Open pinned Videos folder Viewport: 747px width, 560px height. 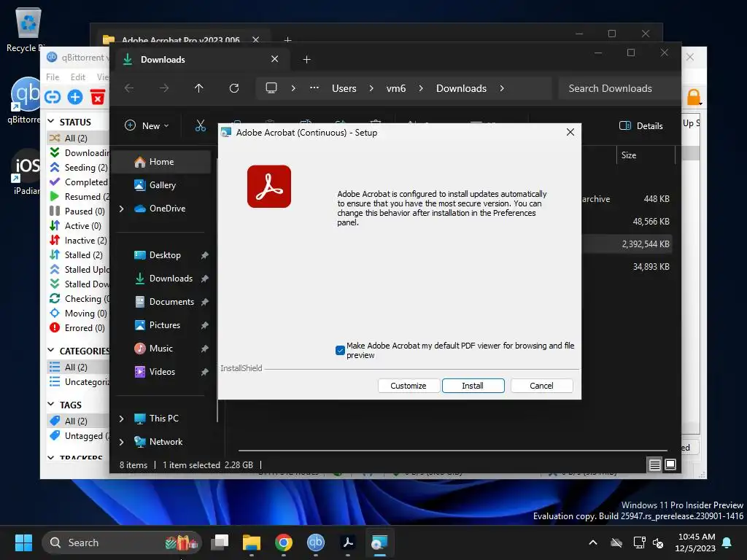[163, 372]
